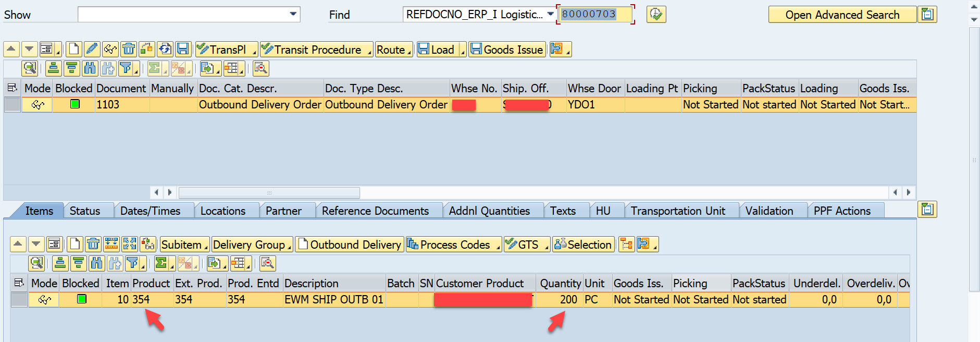Image resolution: width=980 pixels, height=342 pixels.
Task: Click the refresh icon in header toolbar
Action: pyautogui.click(x=165, y=50)
